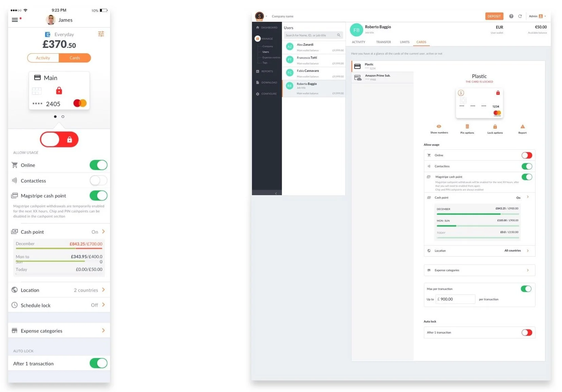Click Admin user icon in desktop header

pyautogui.click(x=541, y=16)
